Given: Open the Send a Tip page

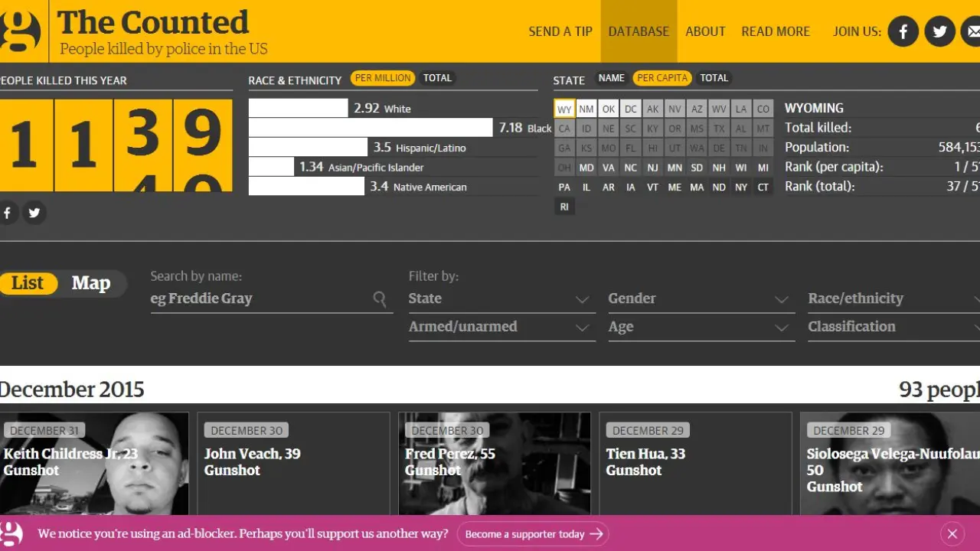Looking at the screenshot, I should tap(560, 31).
